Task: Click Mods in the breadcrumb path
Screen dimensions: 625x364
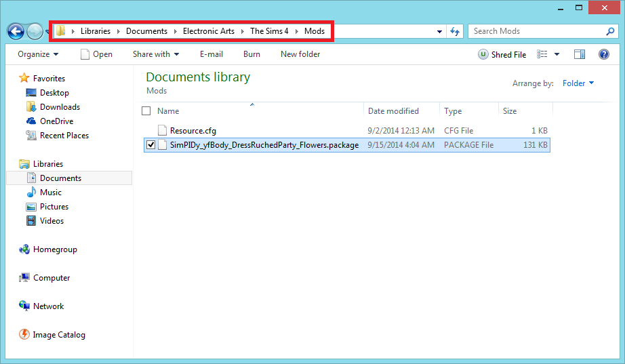Action: point(315,31)
